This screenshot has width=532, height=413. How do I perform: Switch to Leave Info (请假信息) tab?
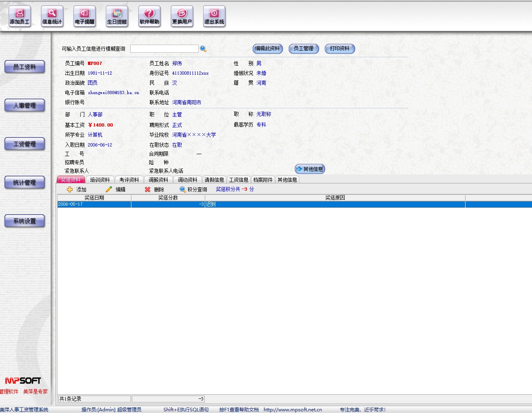[x=214, y=180]
